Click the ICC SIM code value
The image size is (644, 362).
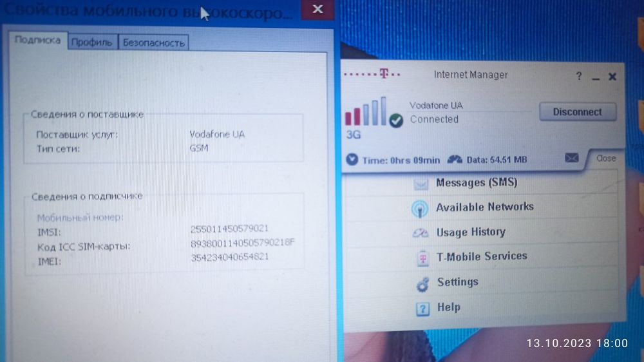[x=242, y=243]
